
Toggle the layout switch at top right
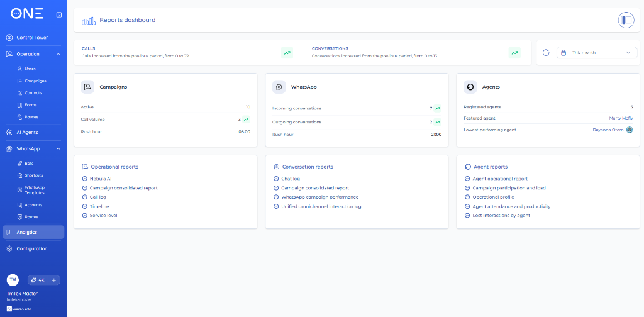(x=626, y=20)
